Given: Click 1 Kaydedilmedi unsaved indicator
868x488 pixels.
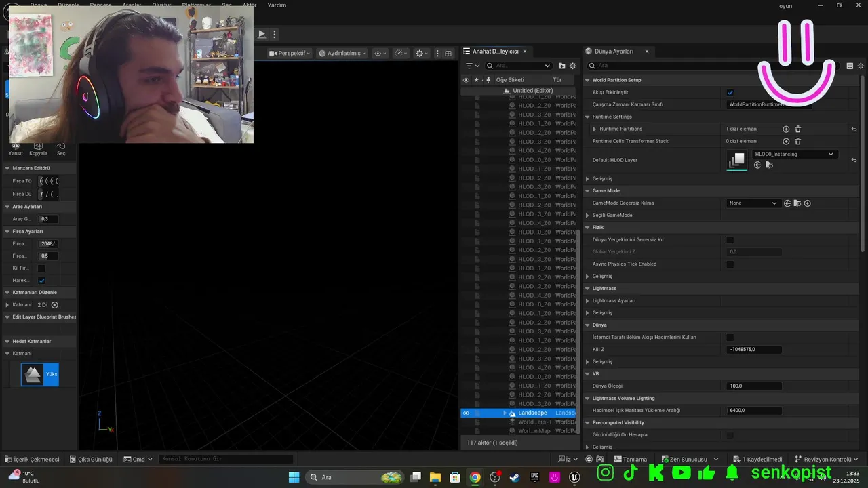Looking at the screenshot, I should [757, 459].
